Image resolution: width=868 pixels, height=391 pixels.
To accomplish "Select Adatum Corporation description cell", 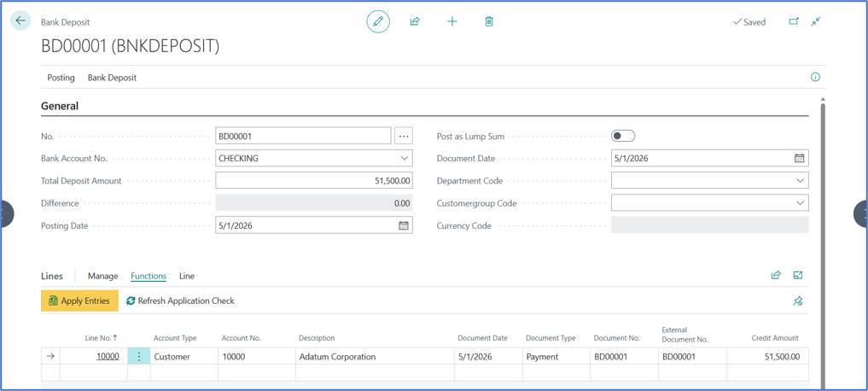I will (375, 357).
